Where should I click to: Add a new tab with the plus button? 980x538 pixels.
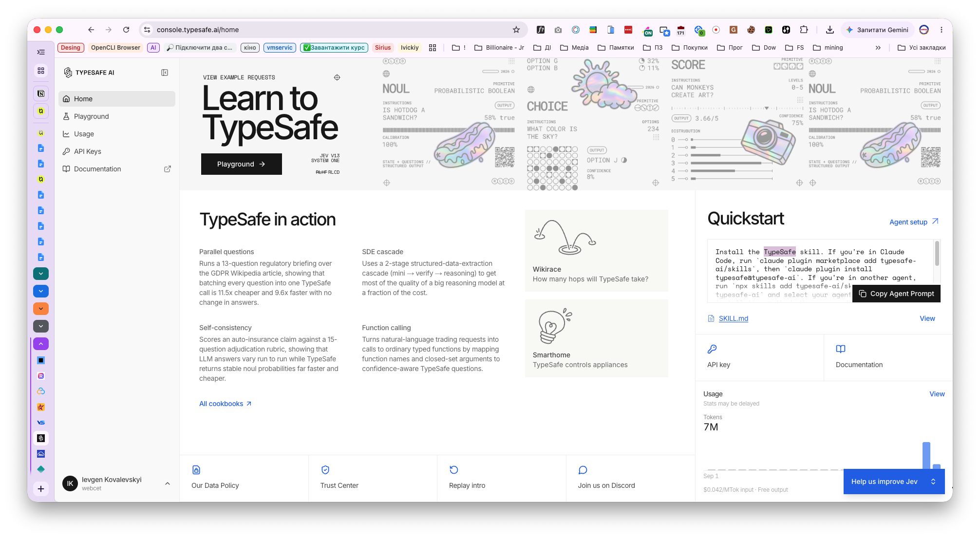41,489
